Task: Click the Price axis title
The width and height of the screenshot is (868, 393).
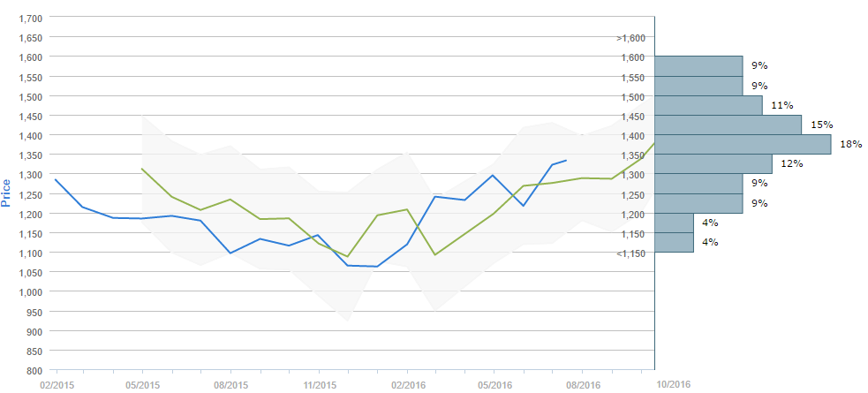Action: (8, 190)
